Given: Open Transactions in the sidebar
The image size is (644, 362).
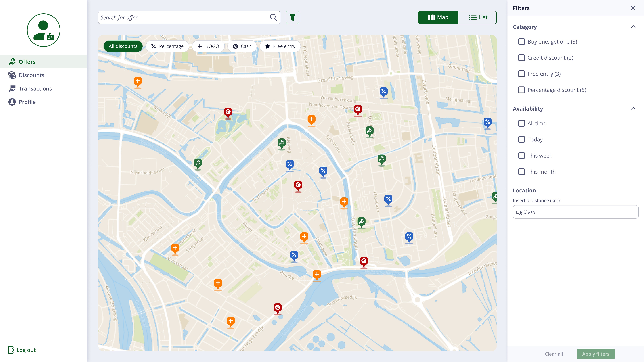Looking at the screenshot, I should coord(35,89).
